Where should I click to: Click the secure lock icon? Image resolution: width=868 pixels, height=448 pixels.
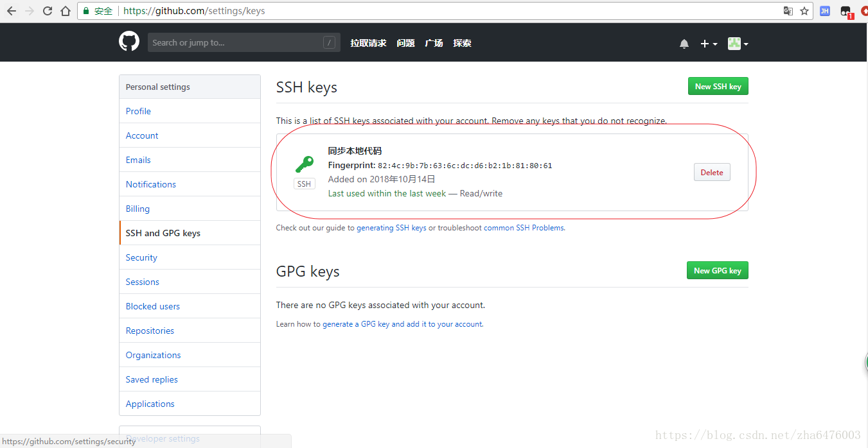[x=85, y=11]
